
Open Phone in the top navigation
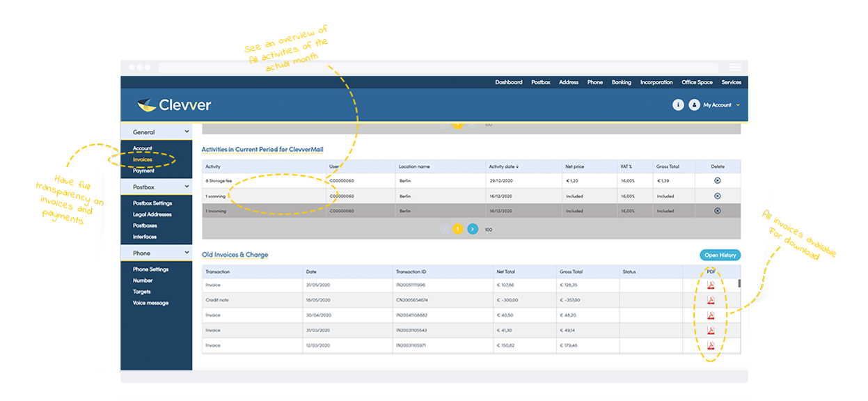(595, 82)
